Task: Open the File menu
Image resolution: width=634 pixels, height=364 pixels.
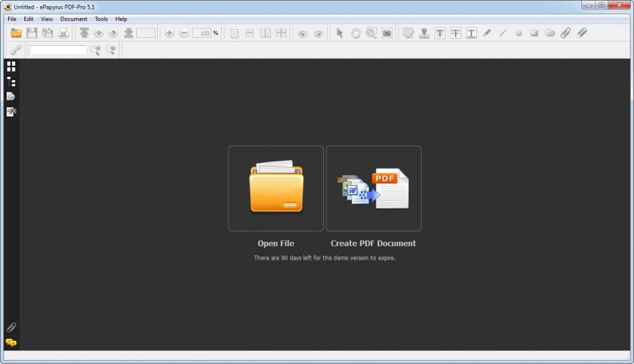Action: [x=12, y=19]
